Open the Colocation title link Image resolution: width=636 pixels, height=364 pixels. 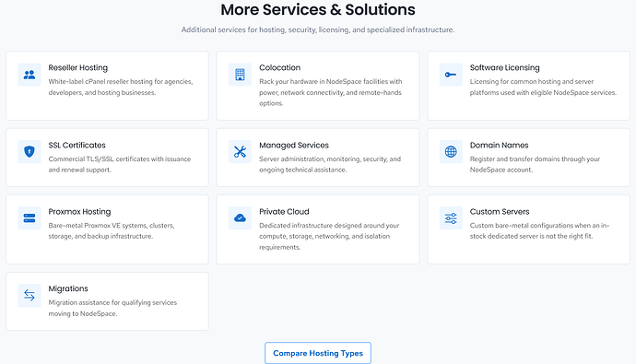(x=280, y=67)
